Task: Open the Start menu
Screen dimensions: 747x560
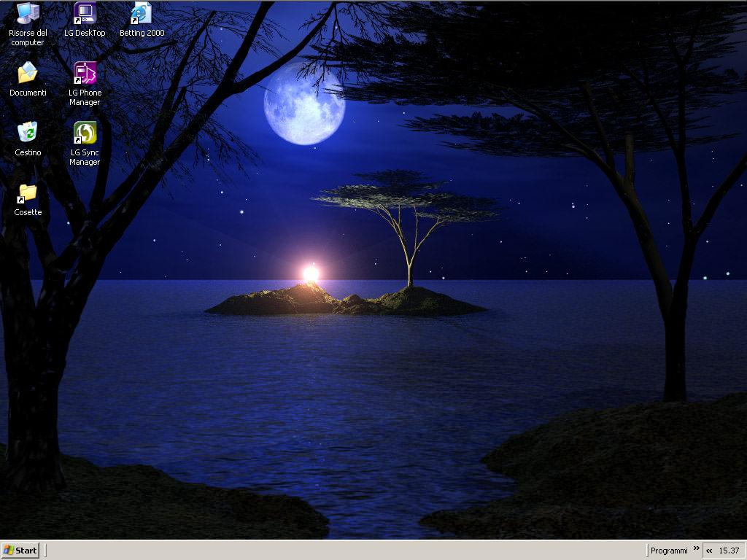Action: [22, 551]
